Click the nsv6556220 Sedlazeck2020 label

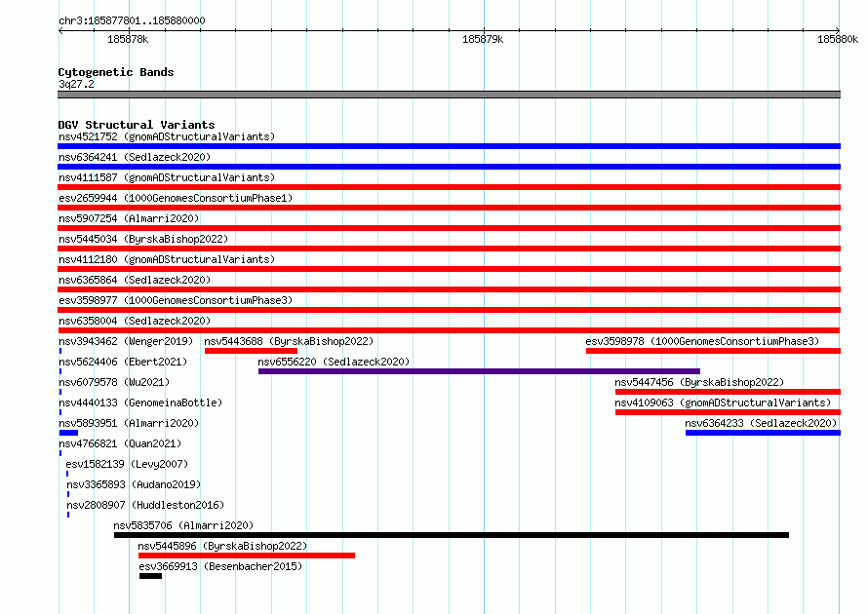point(334,362)
